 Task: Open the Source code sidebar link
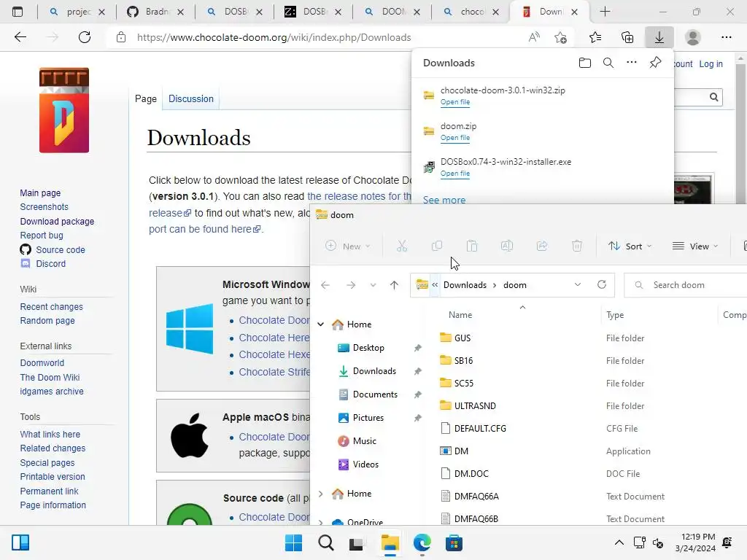pos(60,249)
